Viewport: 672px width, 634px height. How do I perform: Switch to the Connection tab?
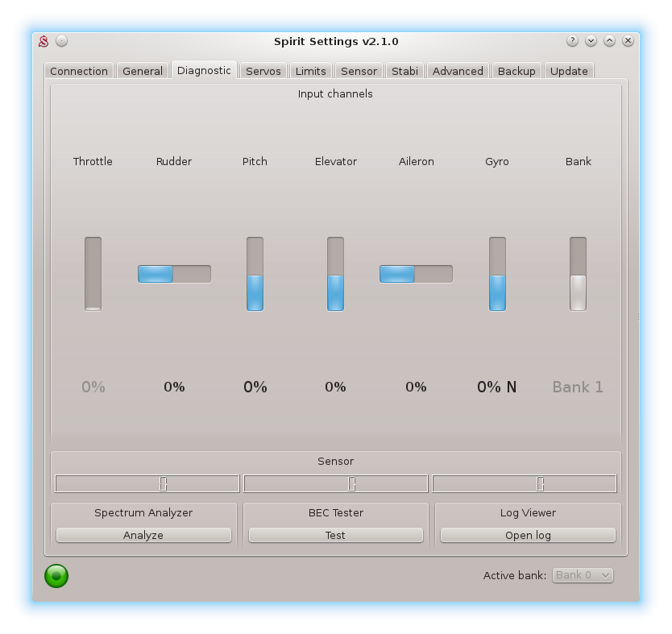79,71
